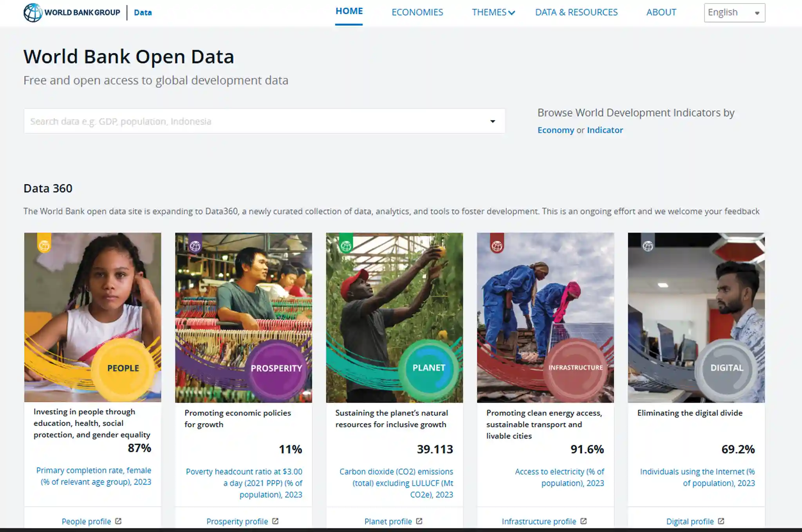Open the ABOUT navigation item
802x532 pixels.
point(661,13)
